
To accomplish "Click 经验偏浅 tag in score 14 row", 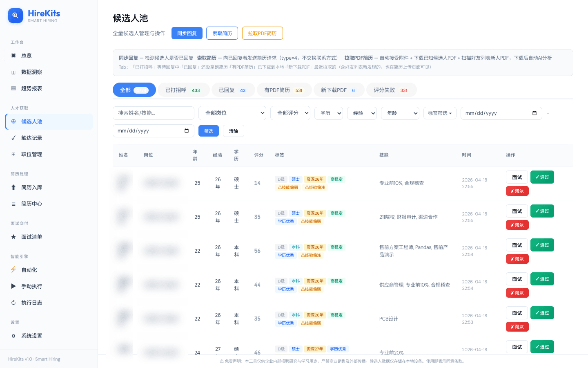I will coord(315,187).
